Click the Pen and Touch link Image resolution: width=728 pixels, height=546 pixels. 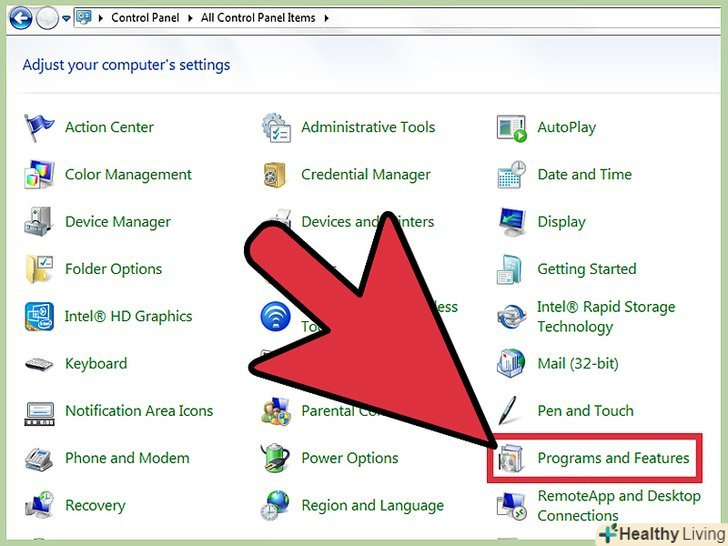pyautogui.click(x=585, y=411)
